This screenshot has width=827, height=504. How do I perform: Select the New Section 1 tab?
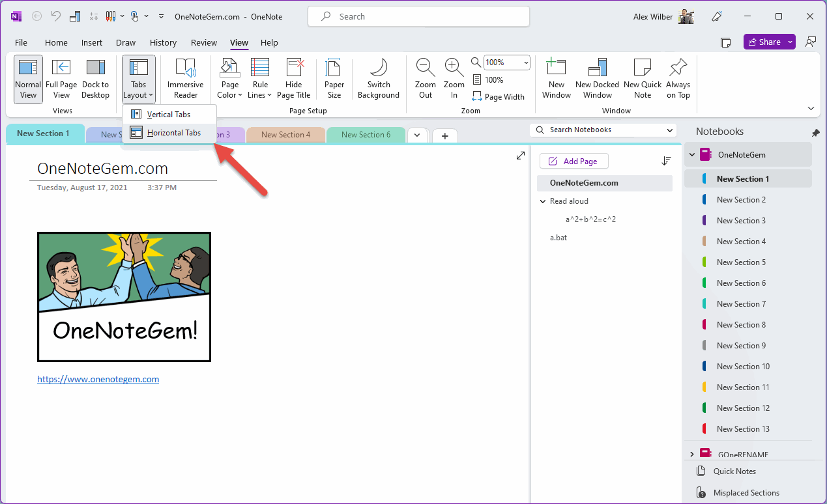[44, 133]
